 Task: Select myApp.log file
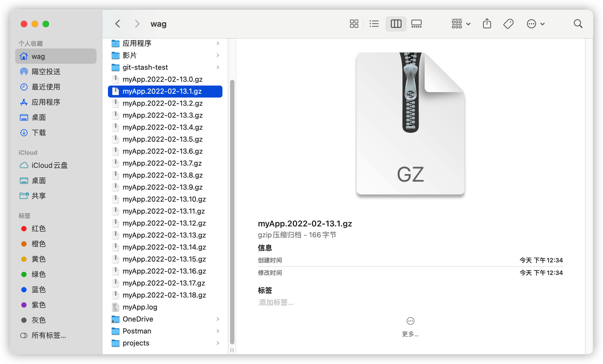tap(140, 307)
